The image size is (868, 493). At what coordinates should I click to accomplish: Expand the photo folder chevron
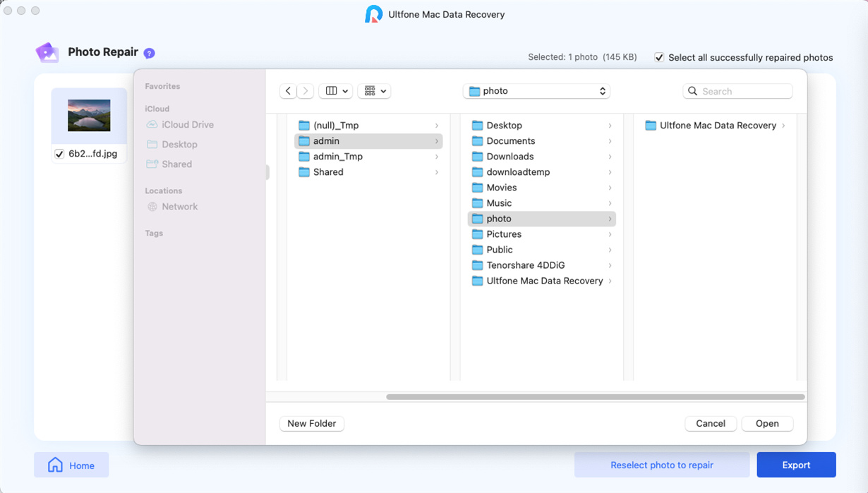[610, 219]
